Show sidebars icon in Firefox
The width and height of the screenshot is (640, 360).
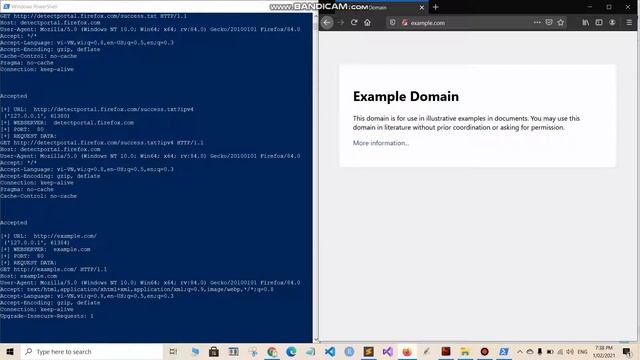599,23
